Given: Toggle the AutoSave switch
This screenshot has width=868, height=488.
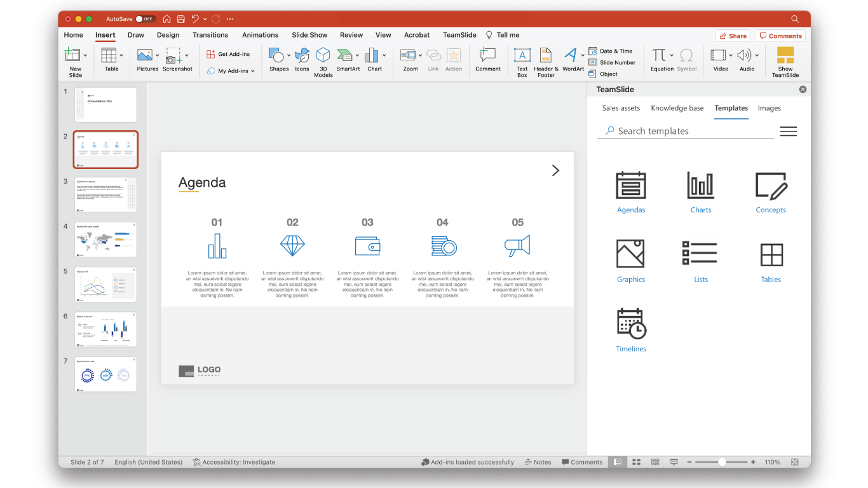Looking at the screenshot, I should tap(146, 19).
